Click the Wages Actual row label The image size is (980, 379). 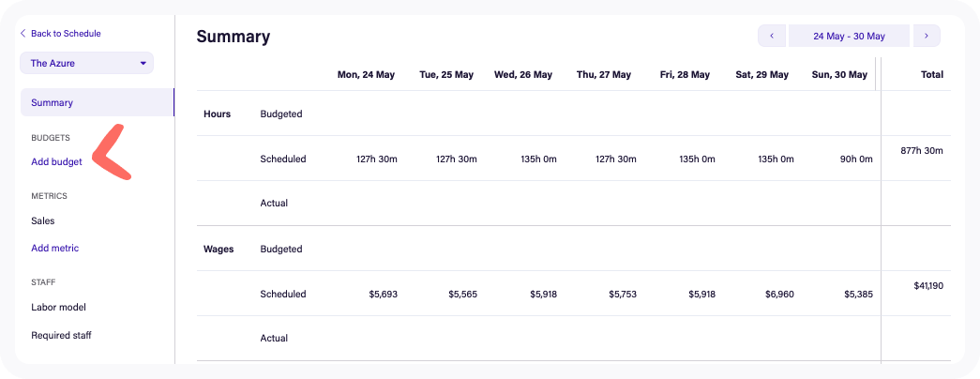pyautogui.click(x=274, y=339)
